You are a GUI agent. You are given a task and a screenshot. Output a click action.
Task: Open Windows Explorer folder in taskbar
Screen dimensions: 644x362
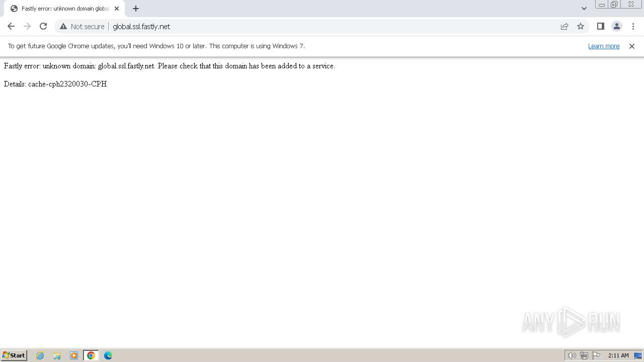pyautogui.click(x=57, y=355)
